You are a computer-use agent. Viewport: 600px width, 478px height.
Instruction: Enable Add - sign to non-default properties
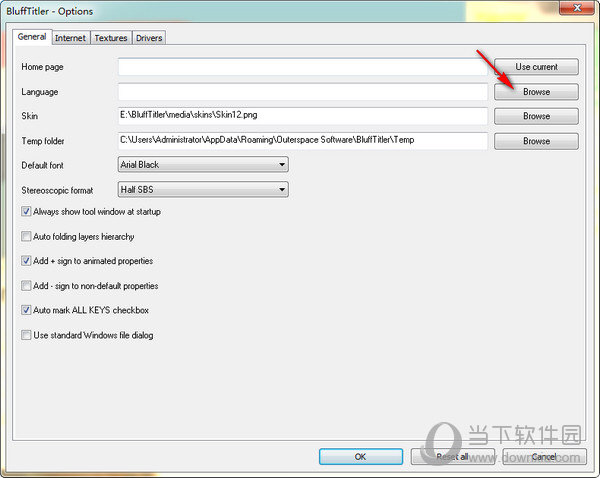[x=26, y=286]
